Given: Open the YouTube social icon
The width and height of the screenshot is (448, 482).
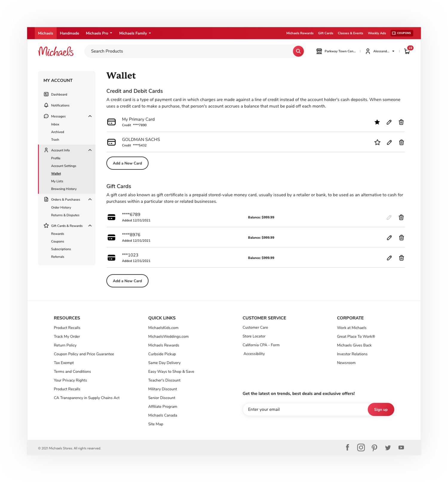Looking at the screenshot, I should [x=401, y=447].
